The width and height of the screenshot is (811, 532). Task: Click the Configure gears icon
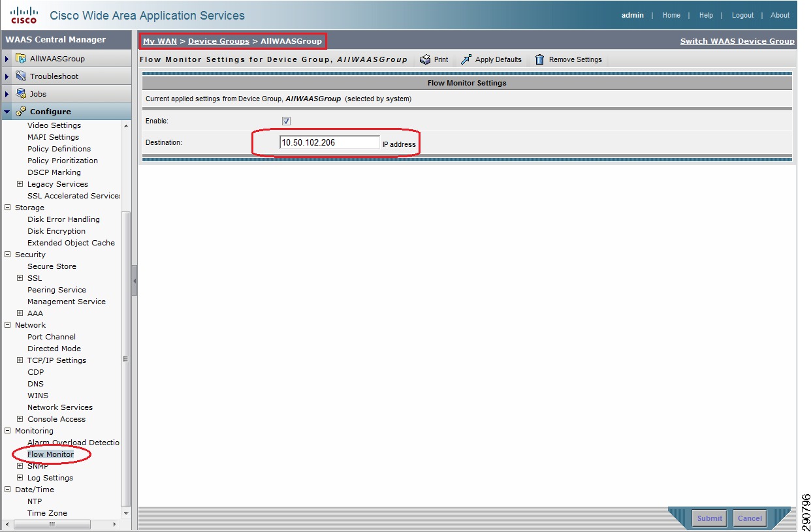pos(21,112)
